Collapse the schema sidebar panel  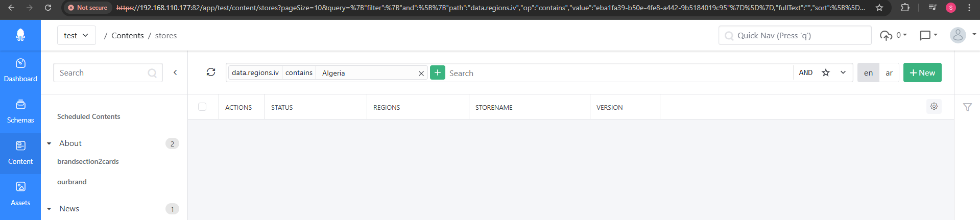click(175, 72)
